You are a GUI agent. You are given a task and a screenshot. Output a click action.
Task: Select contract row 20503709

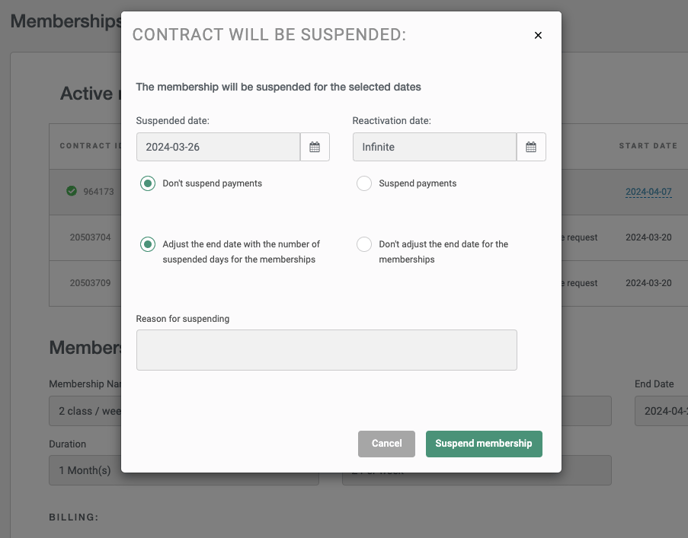[90, 283]
